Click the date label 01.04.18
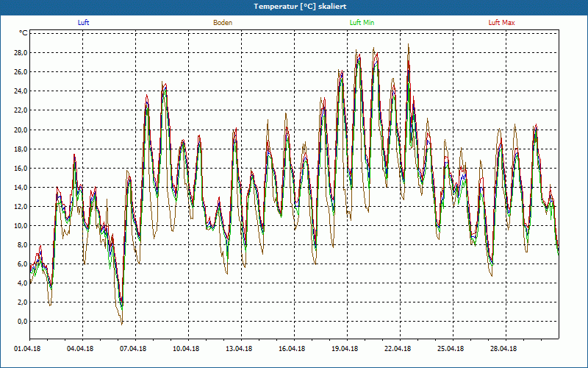Image resolution: width=588 pixels, height=368 pixels. coord(27,349)
